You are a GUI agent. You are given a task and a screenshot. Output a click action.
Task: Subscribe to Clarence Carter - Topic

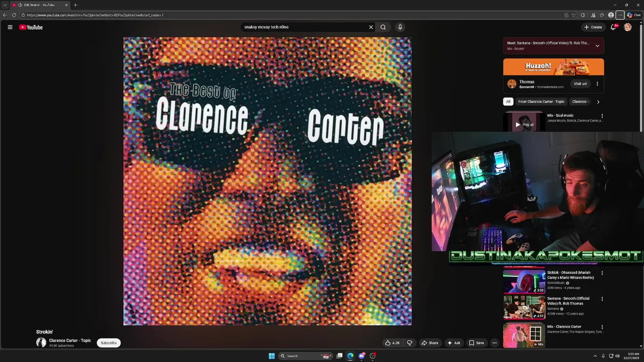click(x=109, y=343)
